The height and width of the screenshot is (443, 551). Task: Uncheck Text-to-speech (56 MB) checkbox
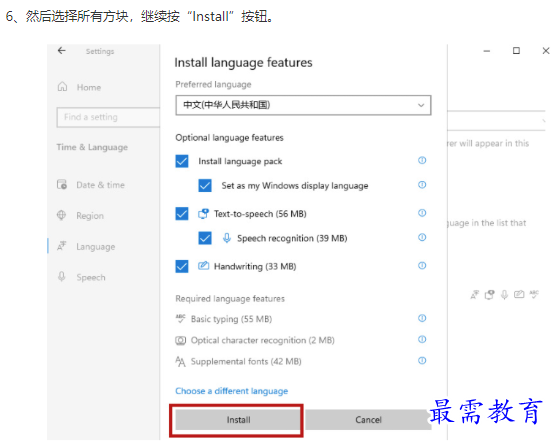point(182,214)
